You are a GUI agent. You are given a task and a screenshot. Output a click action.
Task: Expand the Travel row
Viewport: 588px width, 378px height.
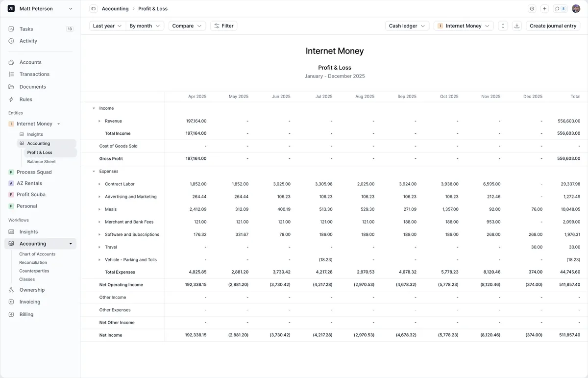point(99,247)
